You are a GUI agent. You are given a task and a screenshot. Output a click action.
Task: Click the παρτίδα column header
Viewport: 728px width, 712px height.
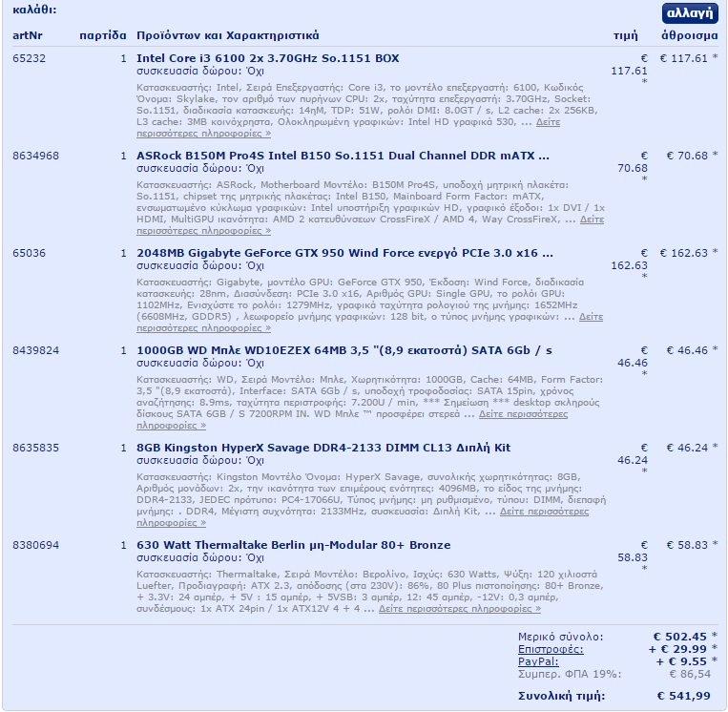103,35
